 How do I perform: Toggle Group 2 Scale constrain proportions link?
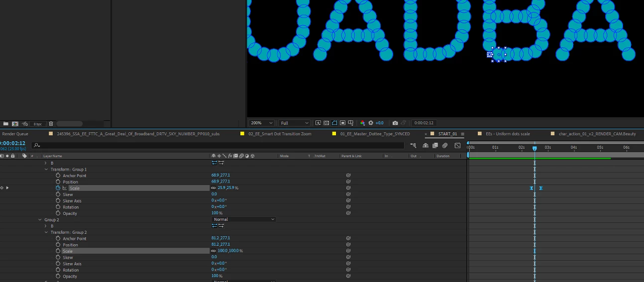pos(214,251)
